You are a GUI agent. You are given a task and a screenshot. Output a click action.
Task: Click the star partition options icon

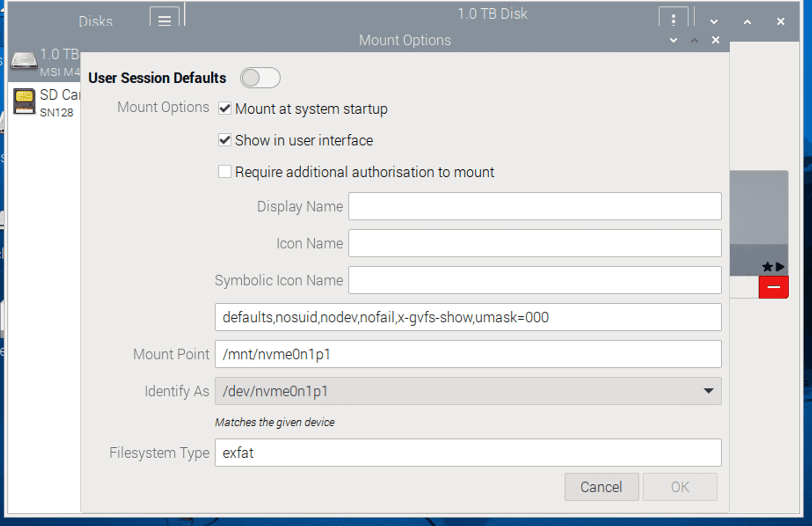coord(767,267)
